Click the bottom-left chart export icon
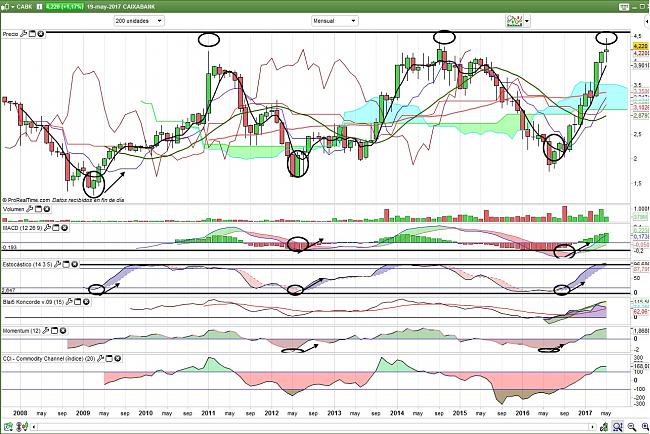The image size is (650, 434). coord(8,426)
